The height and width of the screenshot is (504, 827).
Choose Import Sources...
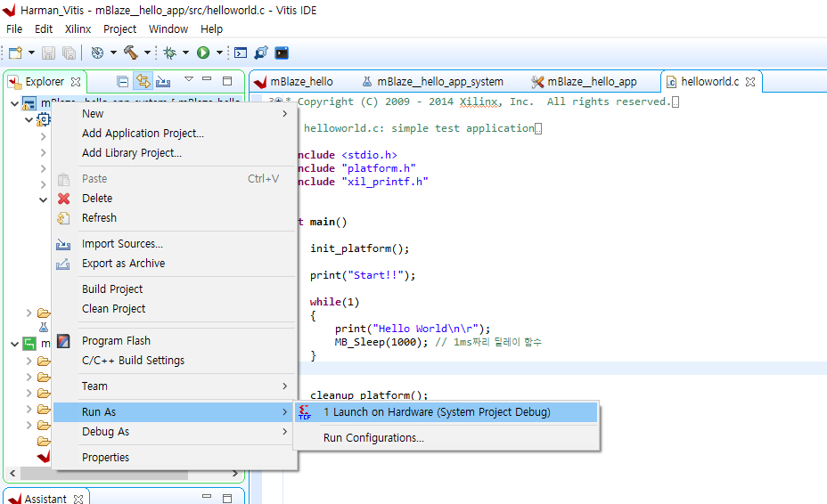pyautogui.click(x=174, y=244)
